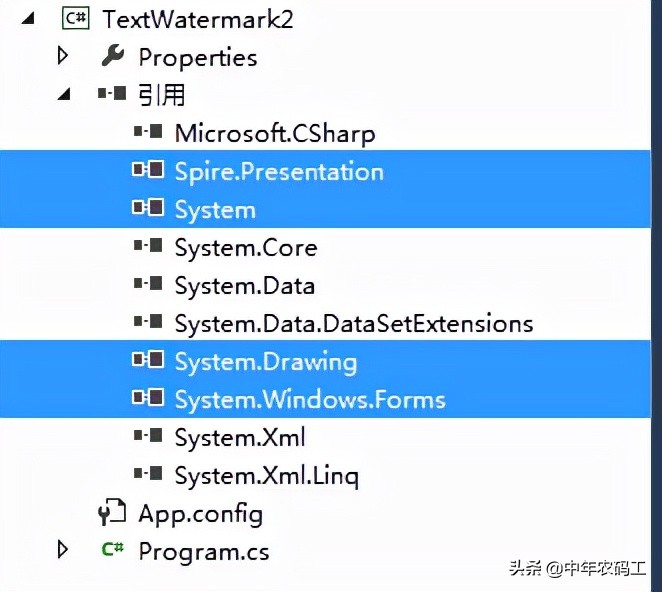Viewport: 662px width, 592px height.
Task: Click the C# project icon beside TextWatermark2
Action: coord(75,19)
